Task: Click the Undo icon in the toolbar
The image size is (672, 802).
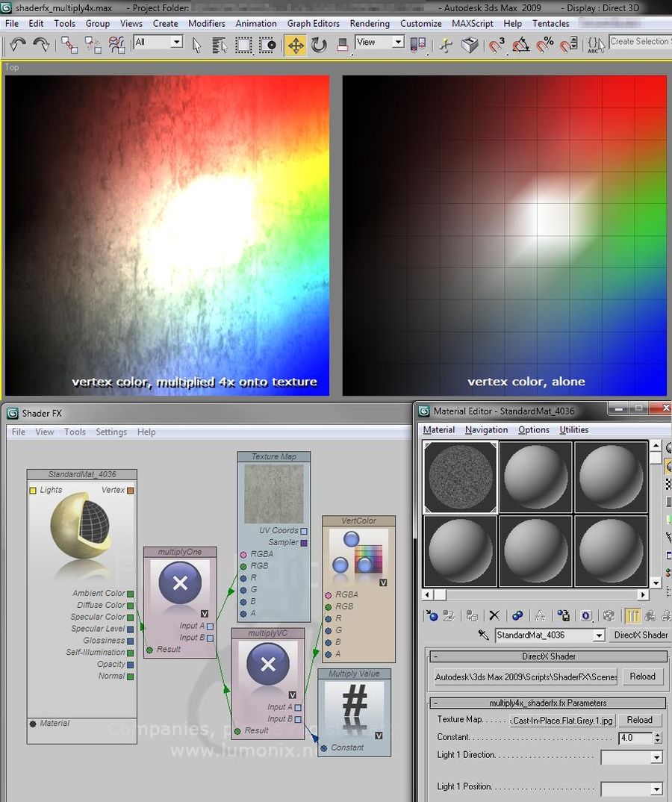Action: click(19, 46)
